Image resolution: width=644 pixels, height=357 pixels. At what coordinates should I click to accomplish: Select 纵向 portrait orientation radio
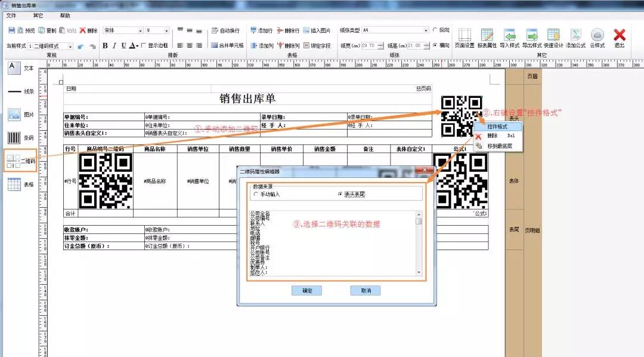tap(435, 30)
